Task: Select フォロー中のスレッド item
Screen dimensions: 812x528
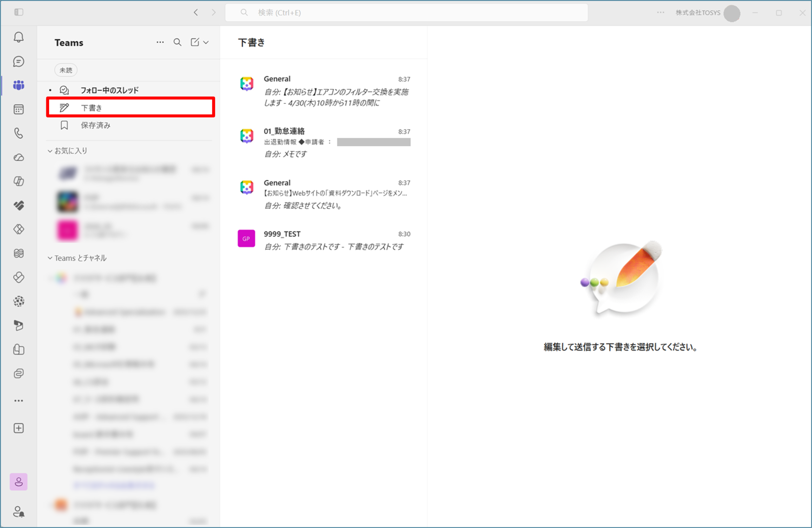Action: coord(109,90)
